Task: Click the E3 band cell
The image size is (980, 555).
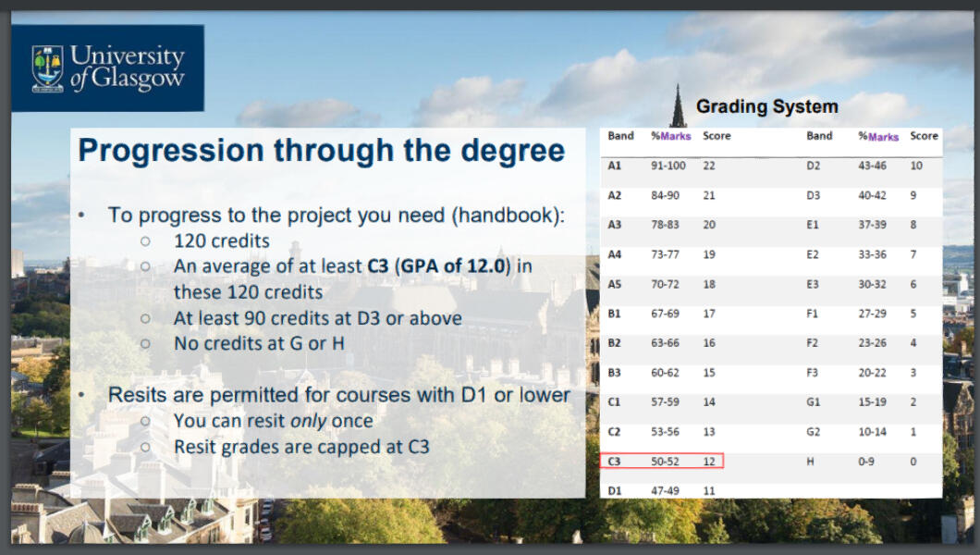Action: click(813, 284)
